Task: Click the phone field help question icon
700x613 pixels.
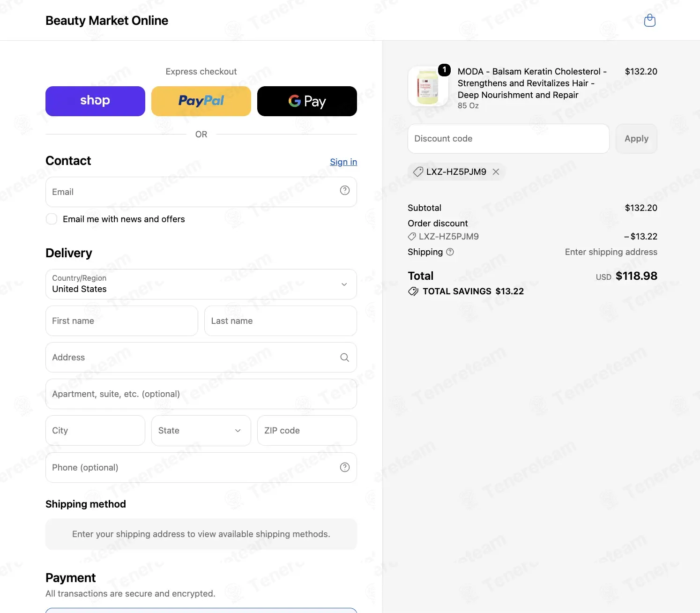Action: tap(345, 467)
